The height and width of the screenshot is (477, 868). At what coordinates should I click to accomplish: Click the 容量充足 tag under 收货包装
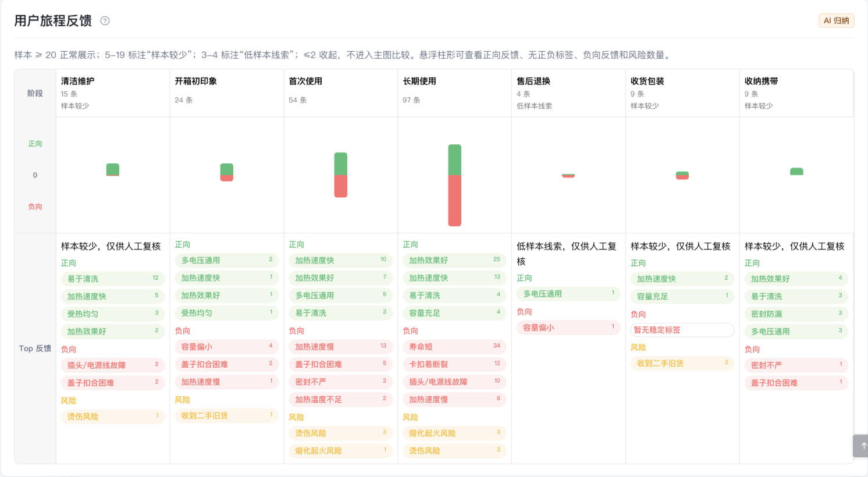point(682,296)
